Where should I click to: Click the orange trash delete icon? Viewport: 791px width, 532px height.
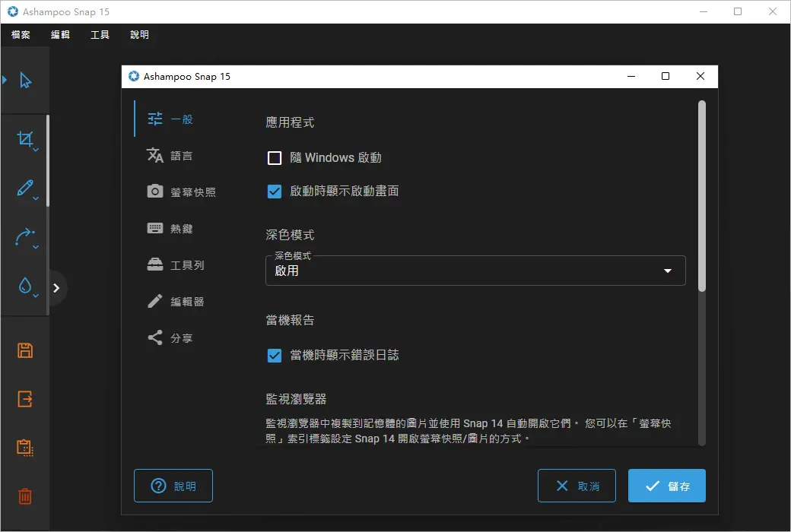click(x=25, y=496)
